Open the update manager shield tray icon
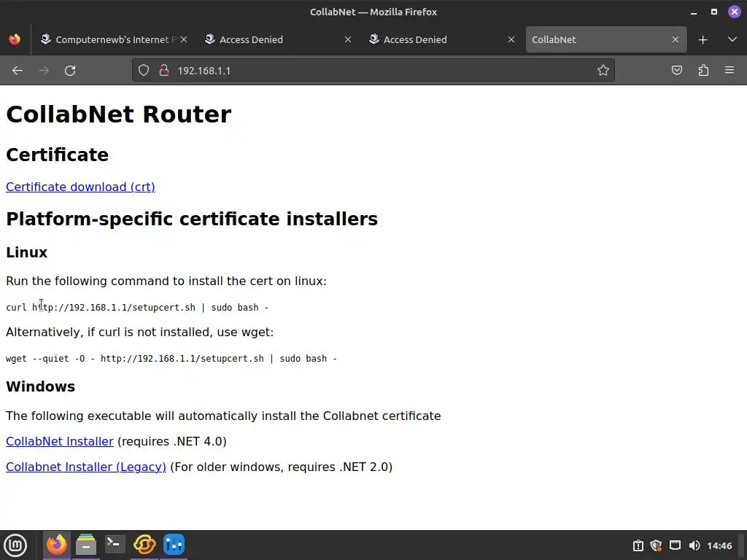The width and height of the screenshot is (747, 560). tap(657, 545)
